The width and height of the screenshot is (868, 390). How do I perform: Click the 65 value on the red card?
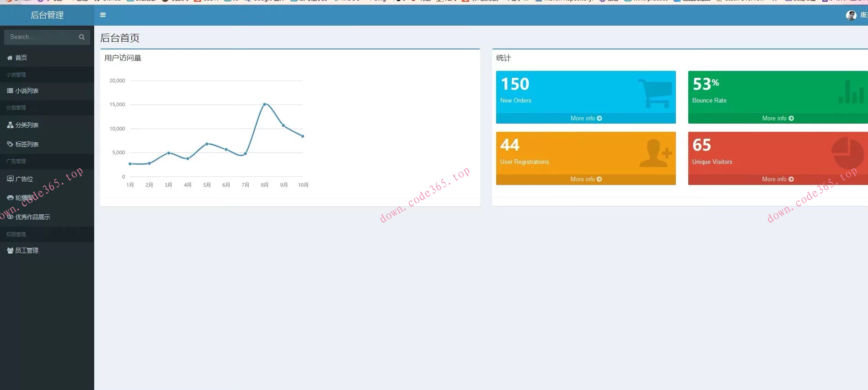click(x=702, y=145)
